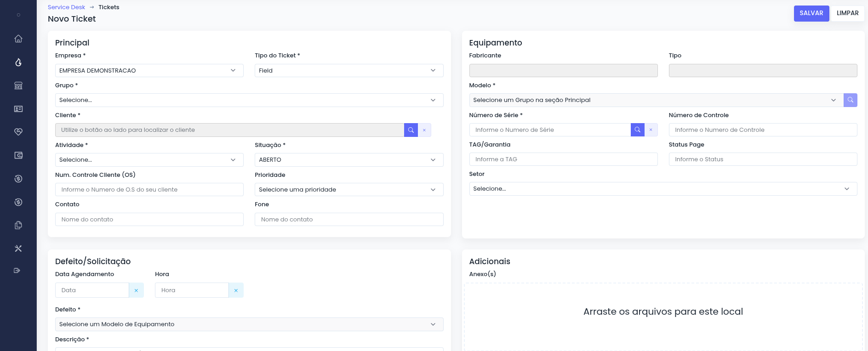
Task: Click the documents copy sidebar icon
Action: 18,225
